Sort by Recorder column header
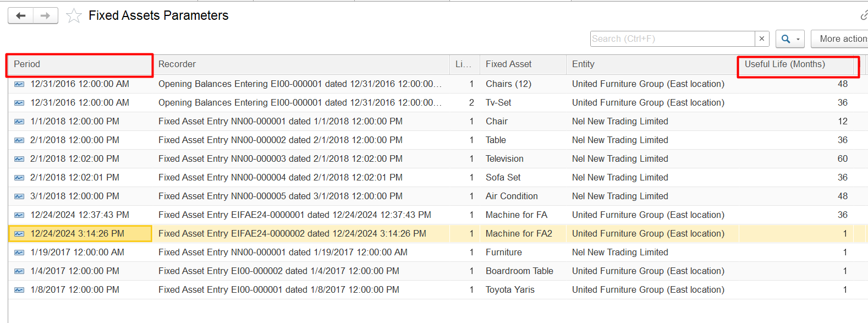 point(301,64)
